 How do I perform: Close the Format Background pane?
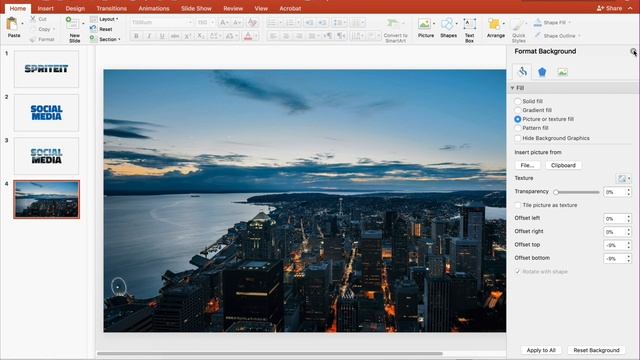click(x=633, y=51)
